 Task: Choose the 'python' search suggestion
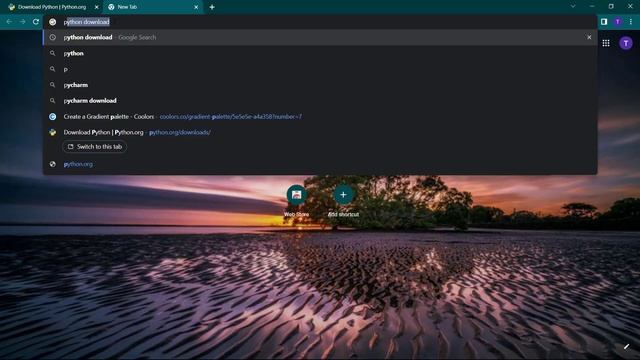(x=320, y=53)
